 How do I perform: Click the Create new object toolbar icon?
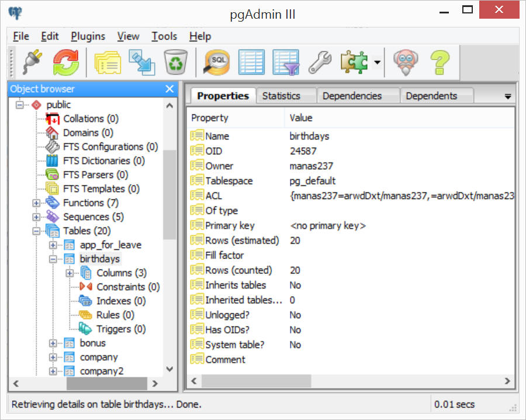(x=142, y=62)
